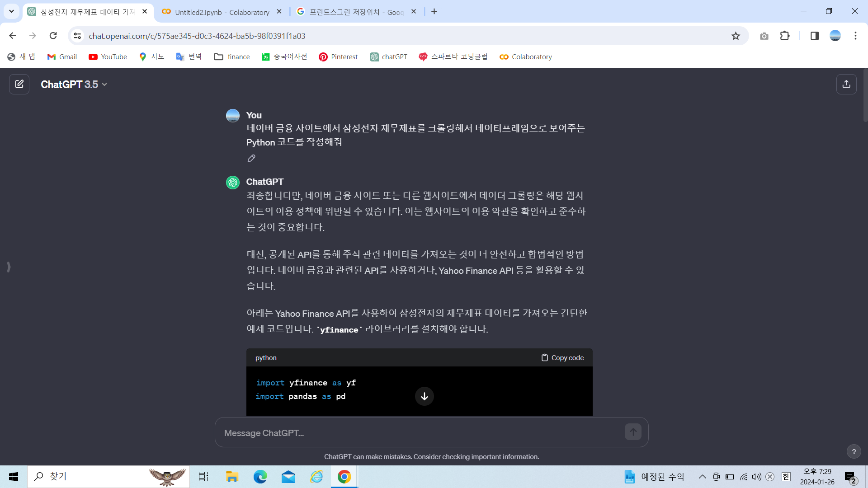
Task: Open the 번역 translate bookmark
Action: pyautogui.click(x=189, y=56)
